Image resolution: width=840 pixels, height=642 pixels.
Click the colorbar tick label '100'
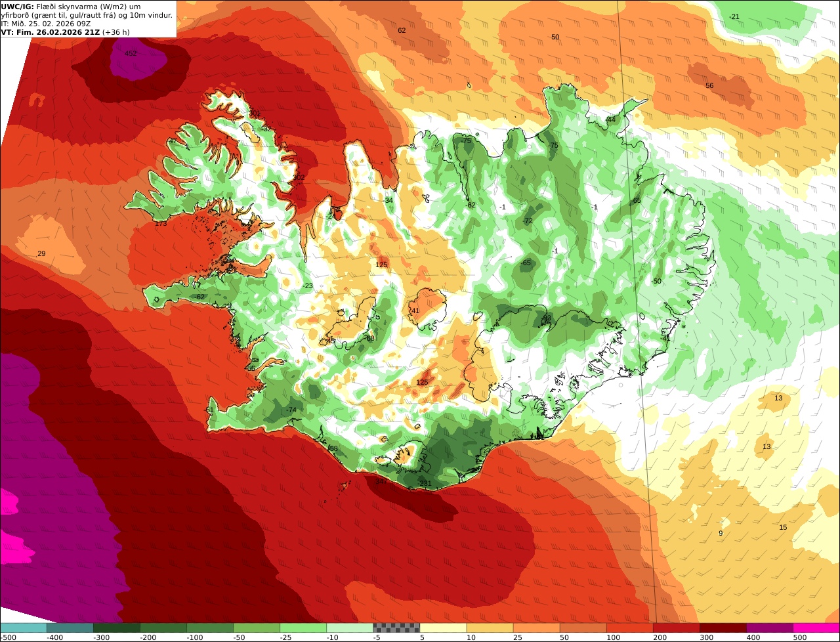point(613,637)
